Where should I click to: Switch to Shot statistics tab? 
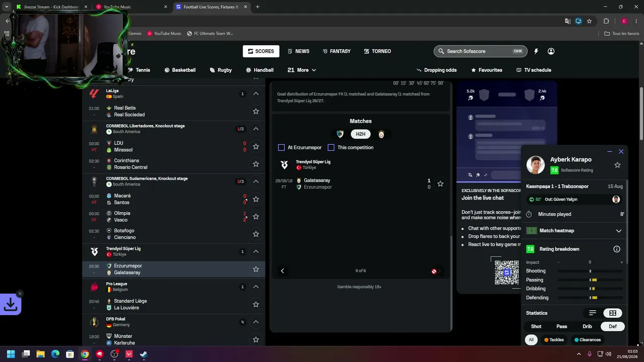[536, 326]
